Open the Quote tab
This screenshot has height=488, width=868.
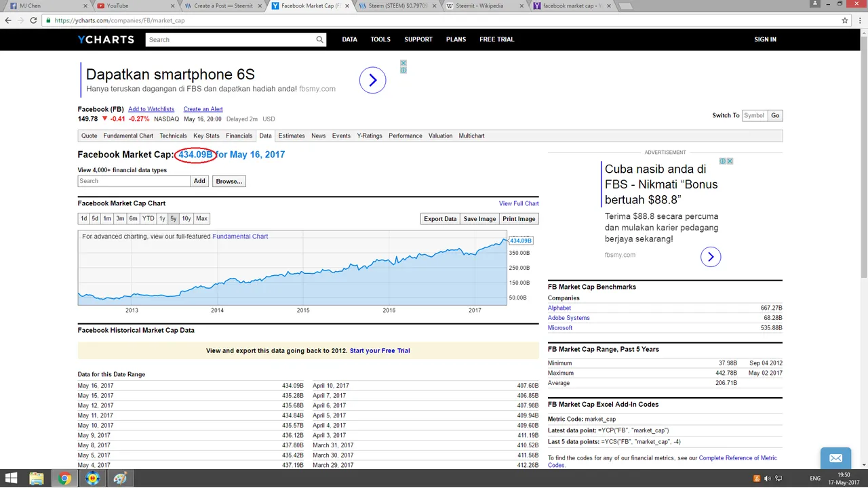coord(90,136)
